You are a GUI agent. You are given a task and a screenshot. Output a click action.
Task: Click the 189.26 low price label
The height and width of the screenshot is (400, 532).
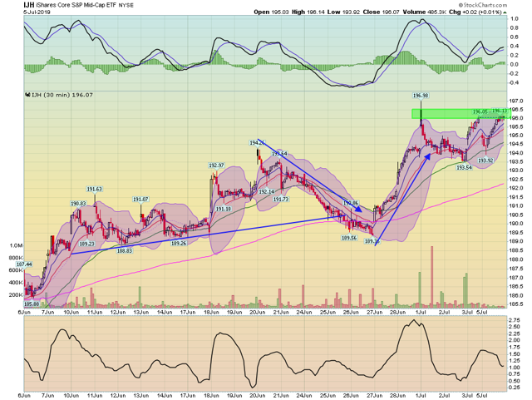pos(179,244)
